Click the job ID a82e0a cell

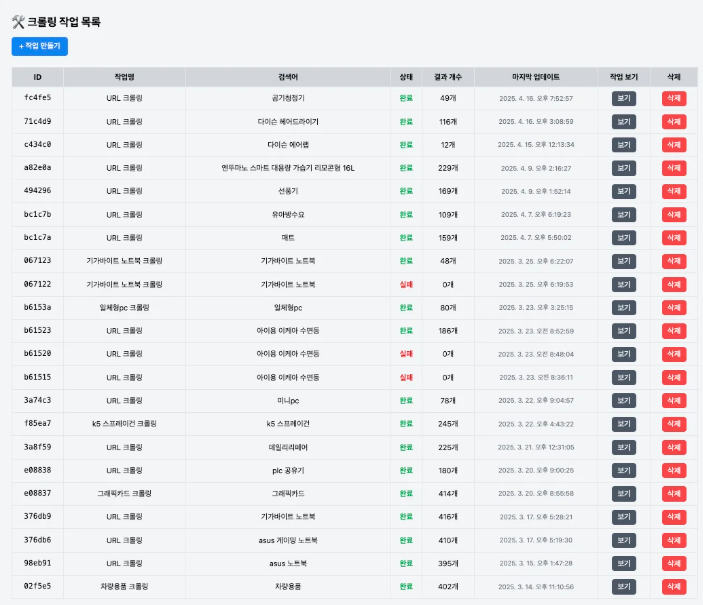click(38, 167)
